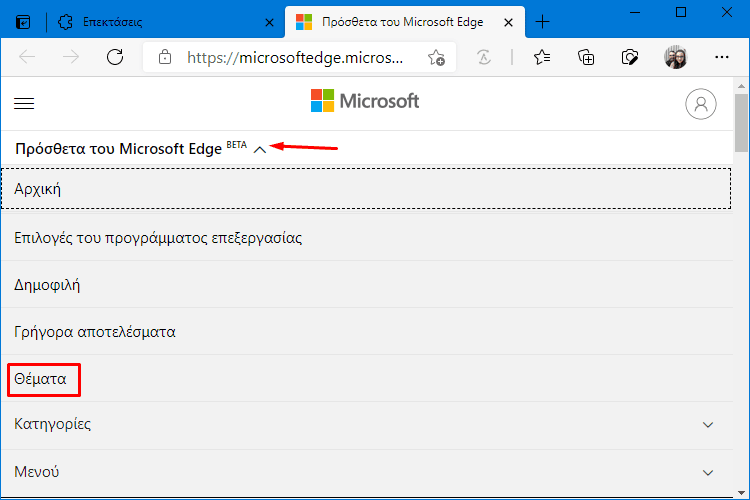
Task: Click the address bar URL field
Action: click(295, 58)
